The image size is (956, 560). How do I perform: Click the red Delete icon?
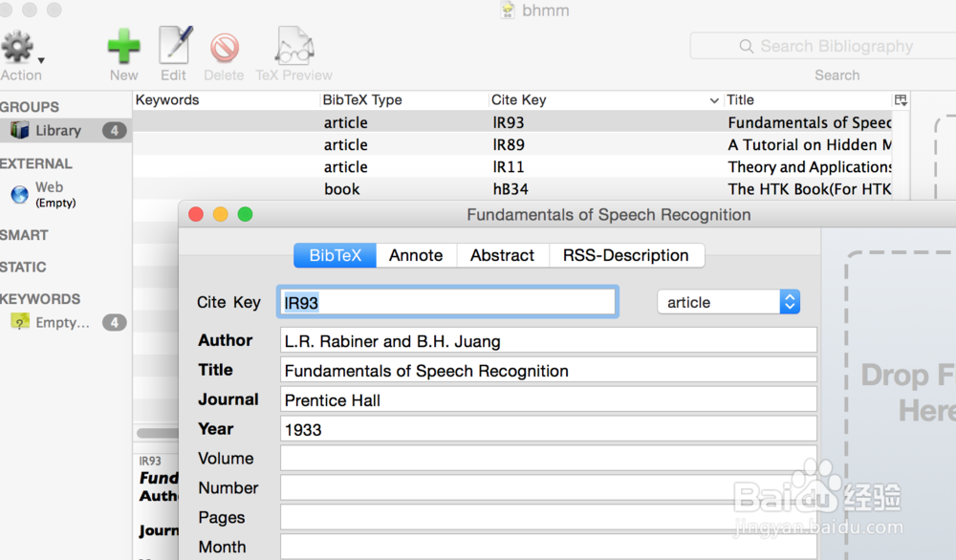[x=225, y=48]
